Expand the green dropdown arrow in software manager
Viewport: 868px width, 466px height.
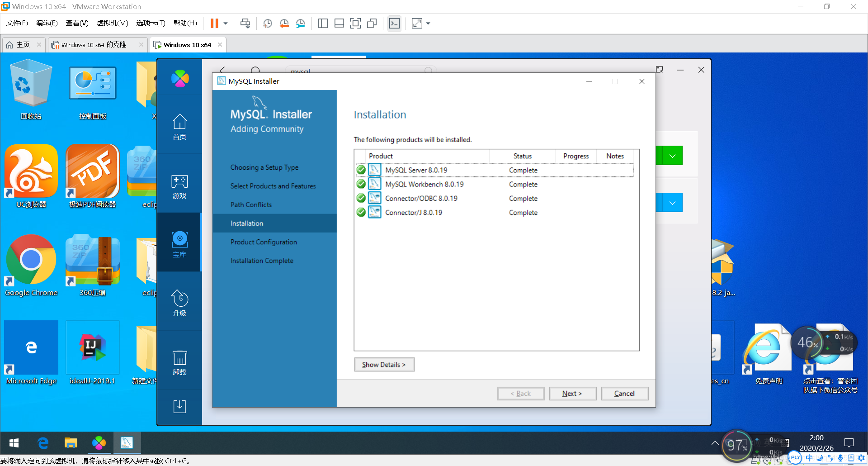[x=672, y=156]
